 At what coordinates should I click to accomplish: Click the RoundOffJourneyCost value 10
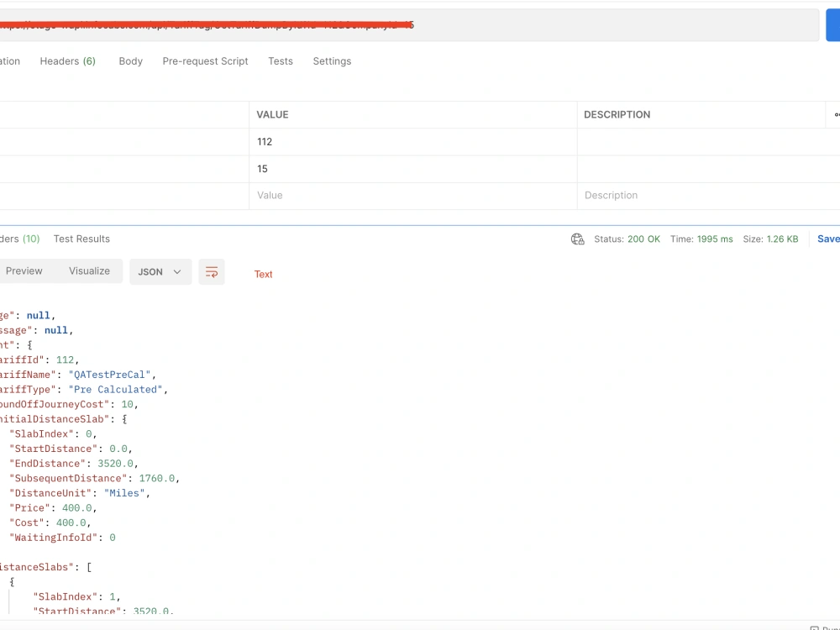point(127,405)
